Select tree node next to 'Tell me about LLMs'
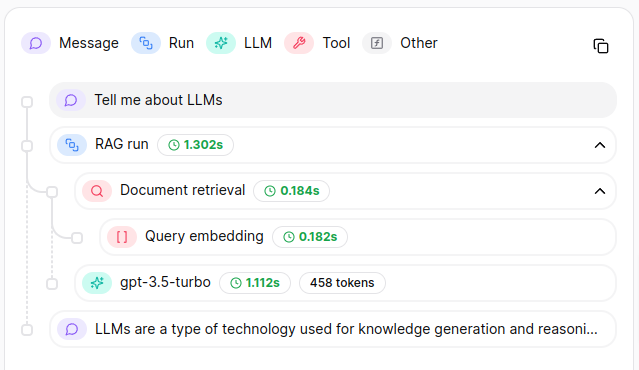The height and width of the screenshot is (370, 639). pos(27,101)
